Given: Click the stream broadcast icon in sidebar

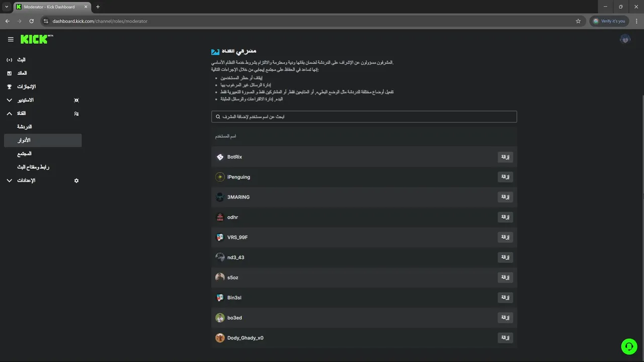Looking at the screenshot, I should click(9, 60).
